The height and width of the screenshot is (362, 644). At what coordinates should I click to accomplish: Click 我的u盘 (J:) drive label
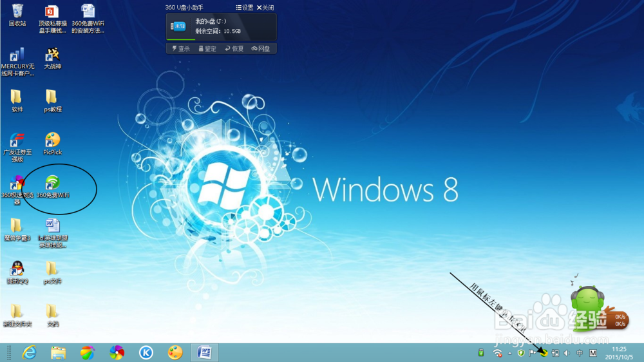(x=211, y=21)
